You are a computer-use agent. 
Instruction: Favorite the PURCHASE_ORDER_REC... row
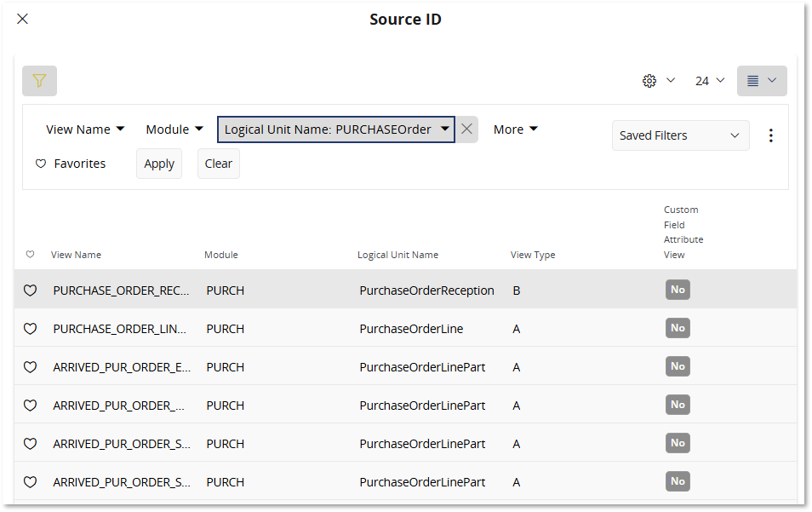(30, 291)
